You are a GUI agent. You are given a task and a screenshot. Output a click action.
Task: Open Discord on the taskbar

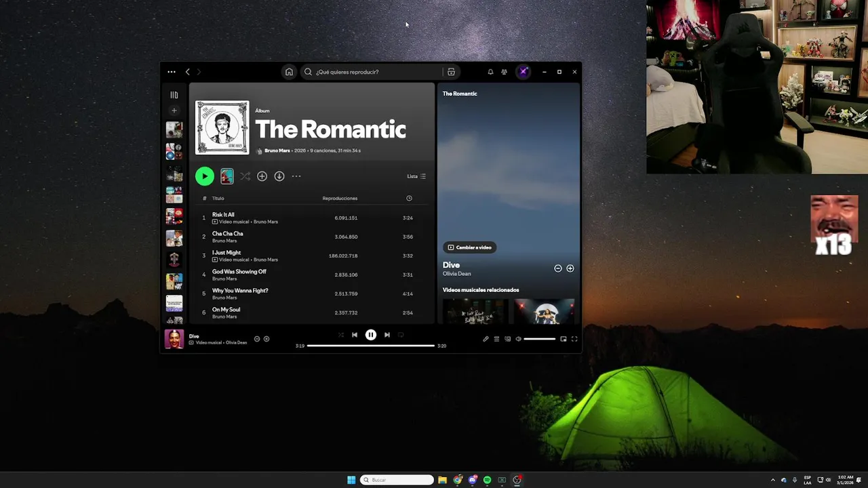click(473, 480)
